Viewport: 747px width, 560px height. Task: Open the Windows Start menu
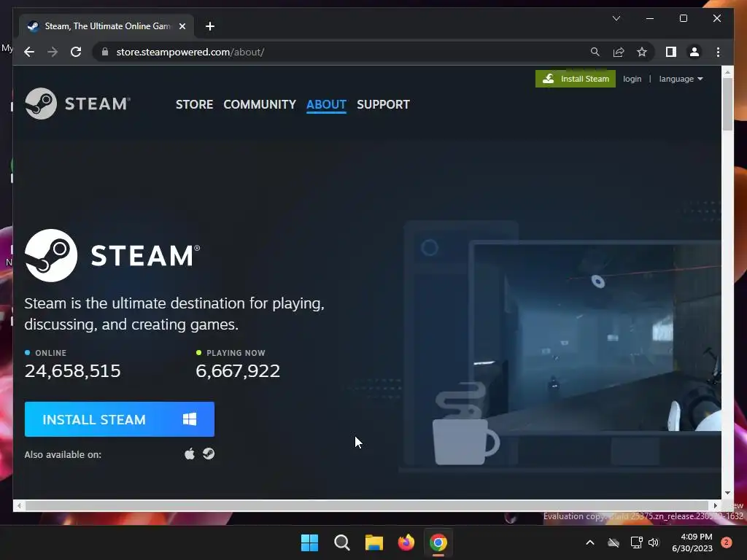pos(309,542)
